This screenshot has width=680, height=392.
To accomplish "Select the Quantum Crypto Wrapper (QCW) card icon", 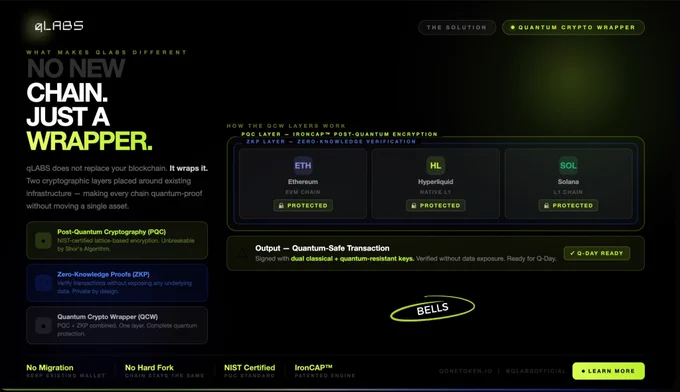I will (43, 325).
